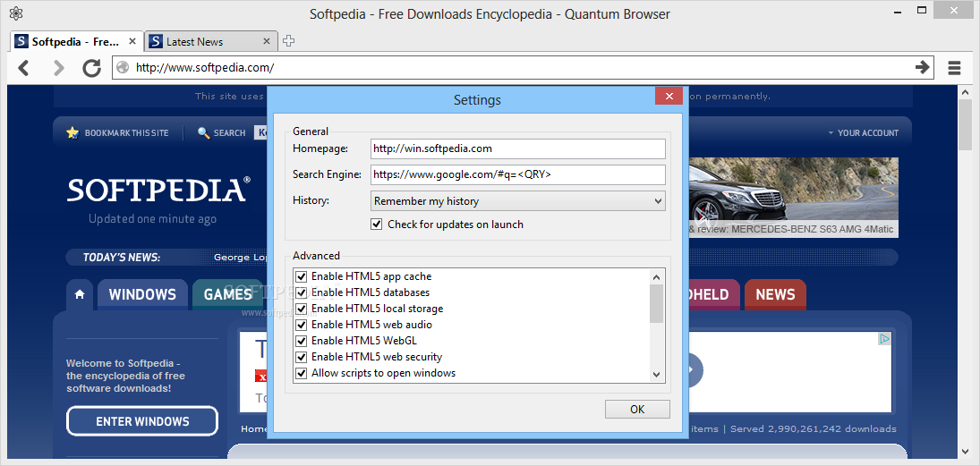Switch to the Latest News tab

point(210,41)
